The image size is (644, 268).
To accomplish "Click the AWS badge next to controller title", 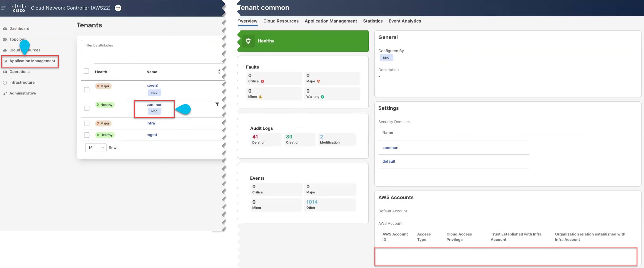I will click(x=118, y=8).
